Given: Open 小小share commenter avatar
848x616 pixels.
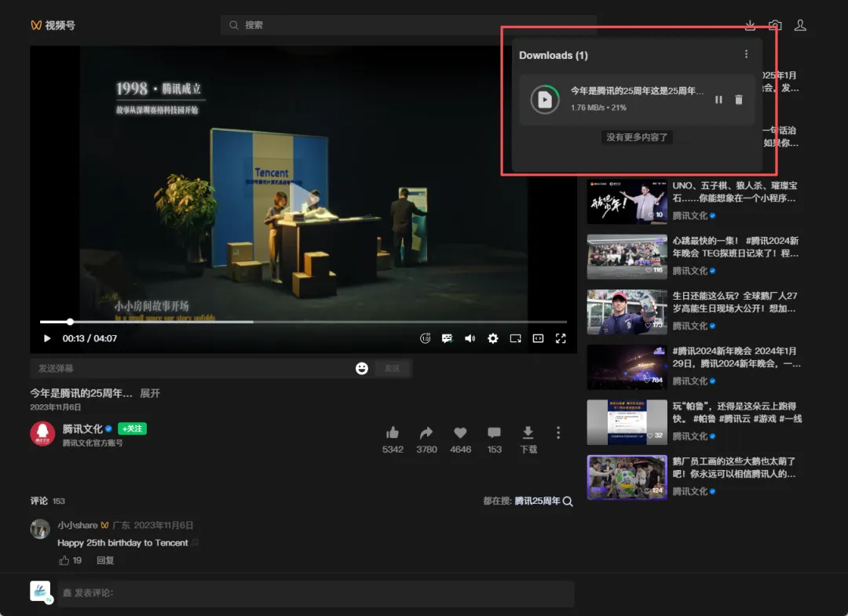Looking at the screenshot, I should coord(40,529).
